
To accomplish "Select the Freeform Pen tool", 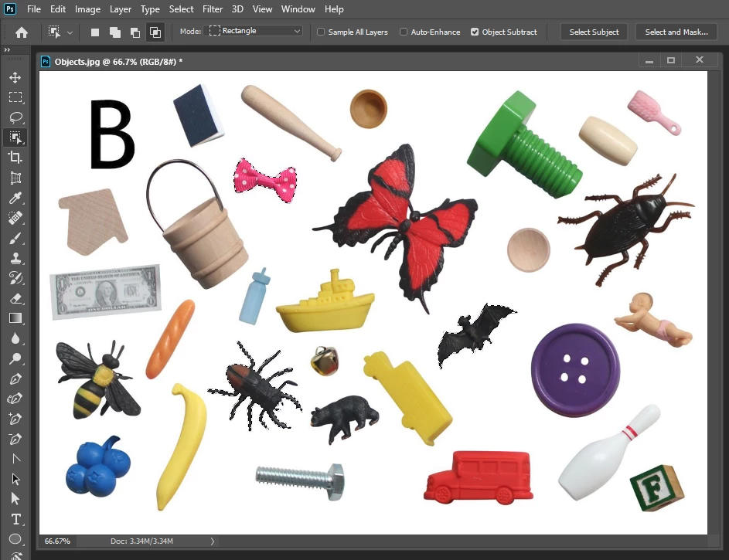I will (x=15, y=399).
